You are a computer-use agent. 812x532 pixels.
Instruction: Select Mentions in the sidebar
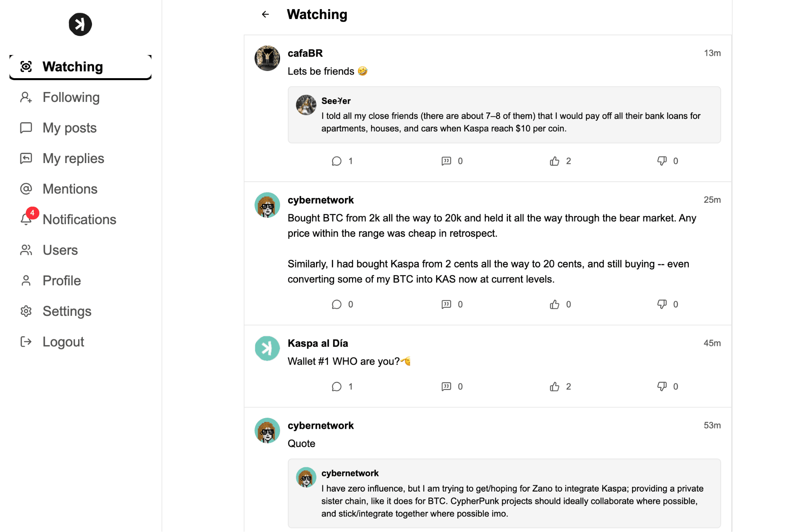pos(70,189)
